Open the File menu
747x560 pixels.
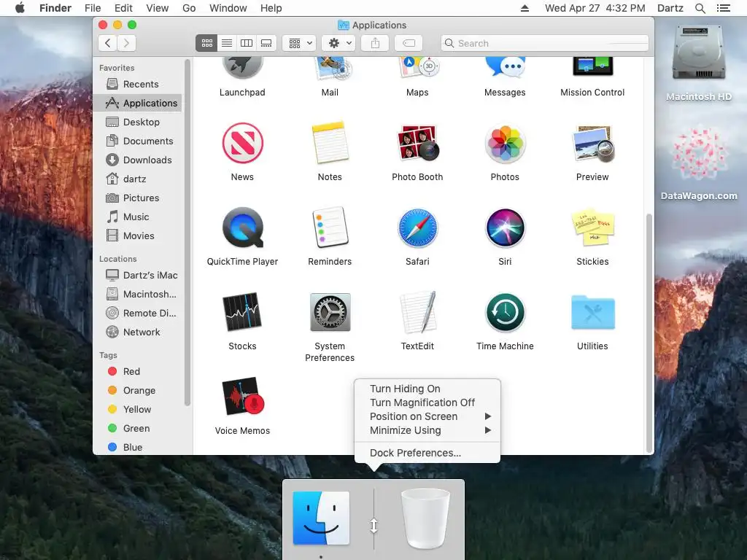[93, 8]
